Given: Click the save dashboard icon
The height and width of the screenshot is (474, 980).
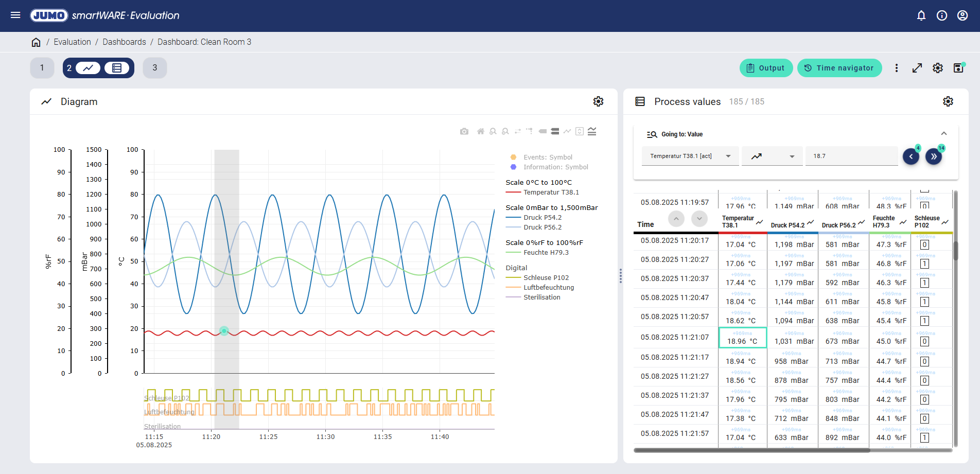Looking at the screenshot, I should tap(958, 68).
